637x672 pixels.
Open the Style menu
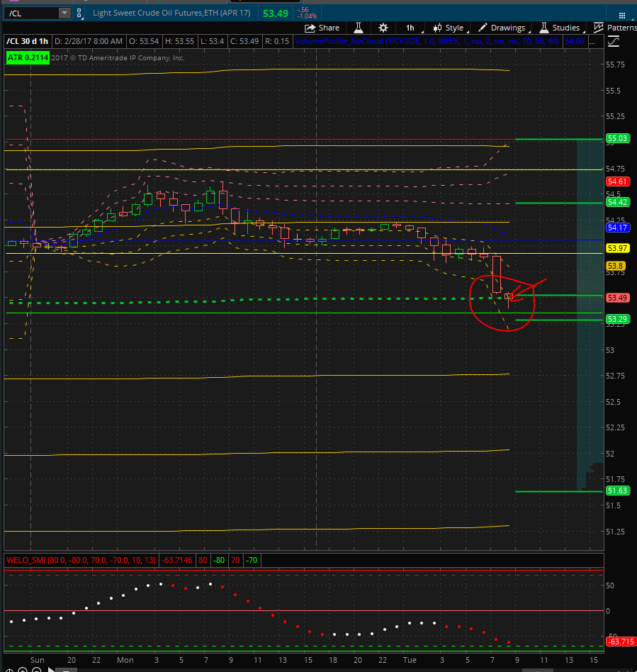click(x=450, y=28)
